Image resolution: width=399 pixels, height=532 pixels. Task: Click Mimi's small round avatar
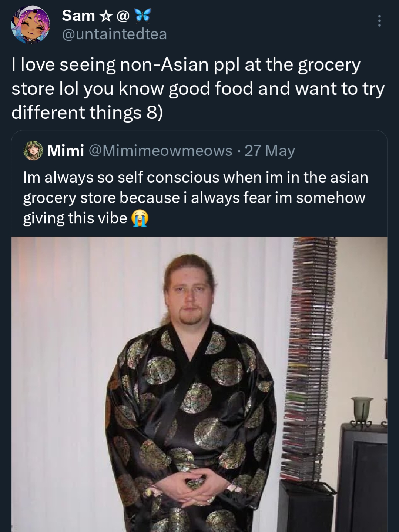tap(33, 151)
